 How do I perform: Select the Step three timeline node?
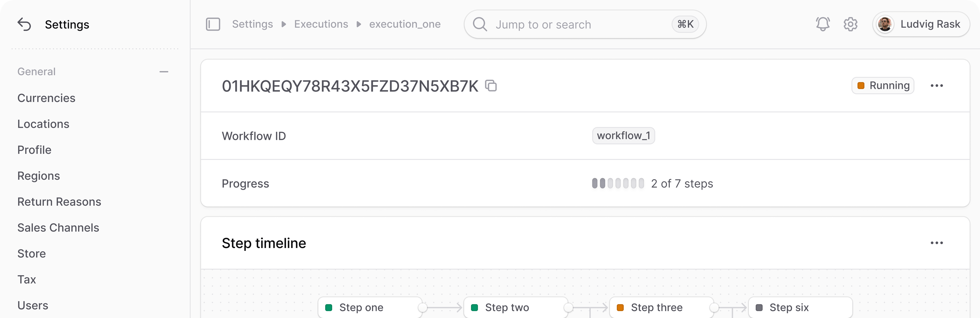tap(661, 307)
